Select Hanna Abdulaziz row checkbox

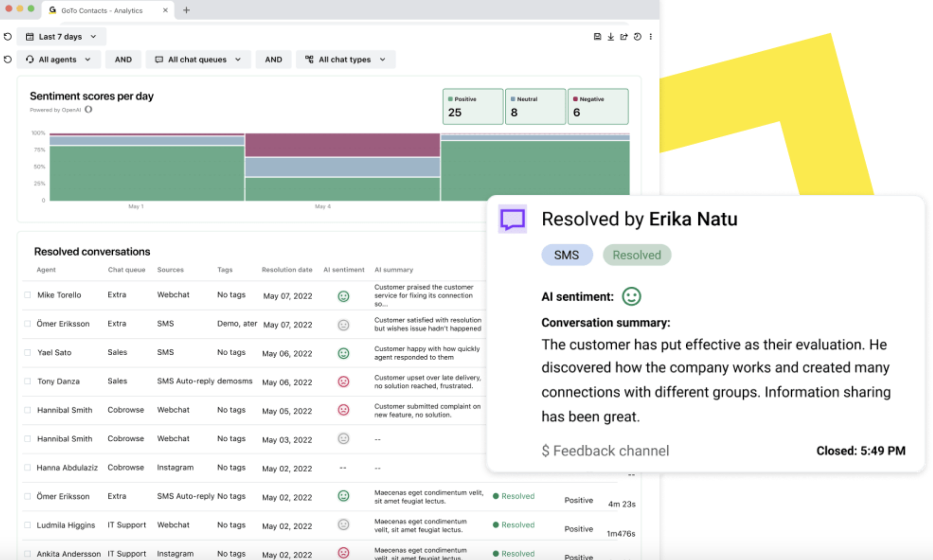click(x=28, y=468)
